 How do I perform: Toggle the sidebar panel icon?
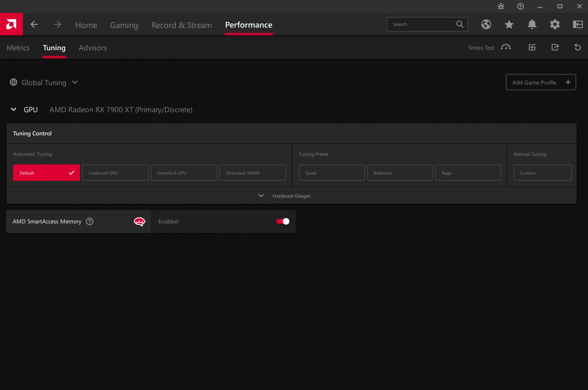click(x=578, y=24)
